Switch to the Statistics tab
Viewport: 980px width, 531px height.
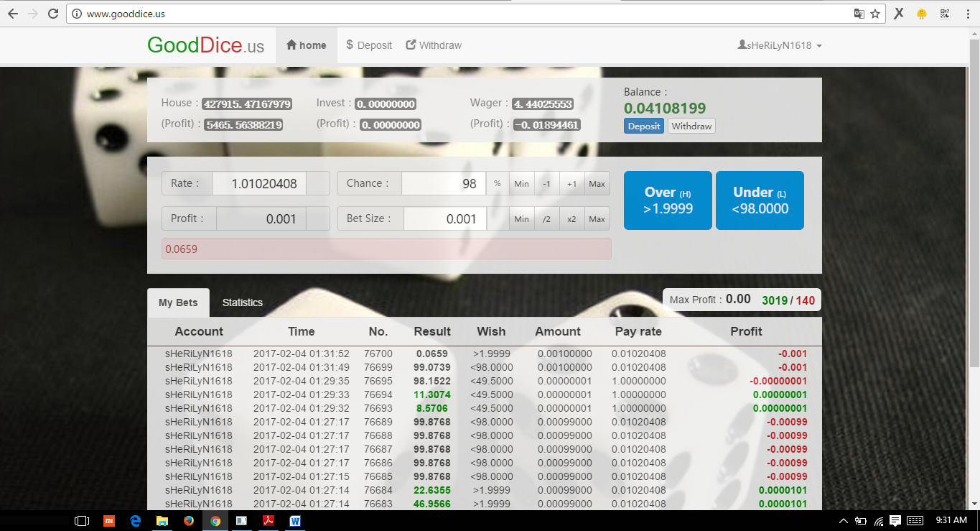[243, 303]
